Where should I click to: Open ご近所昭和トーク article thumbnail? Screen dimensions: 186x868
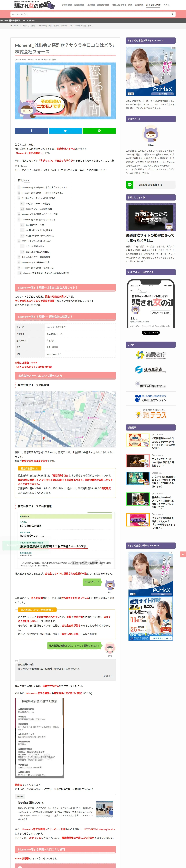click(138, 440)
